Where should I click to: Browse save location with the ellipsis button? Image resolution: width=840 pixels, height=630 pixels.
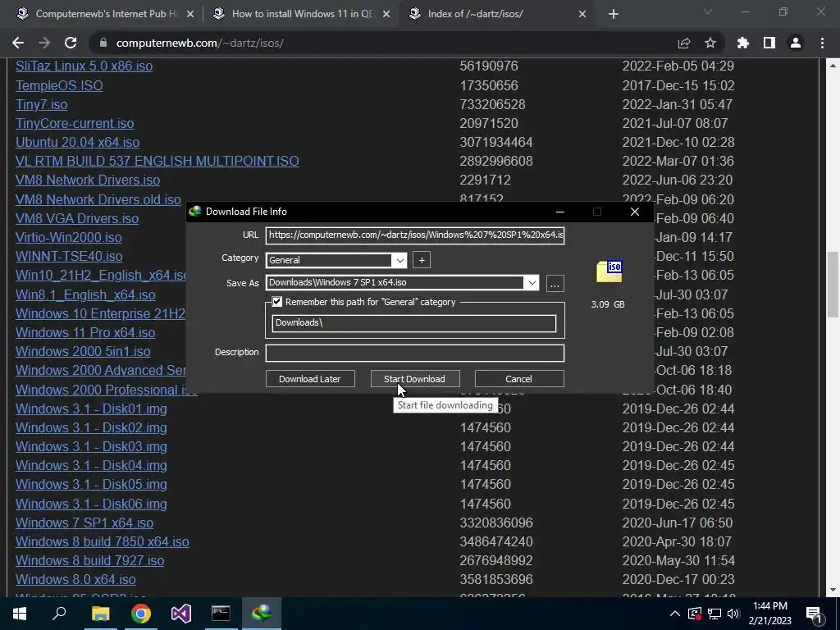tap(555, 283)
